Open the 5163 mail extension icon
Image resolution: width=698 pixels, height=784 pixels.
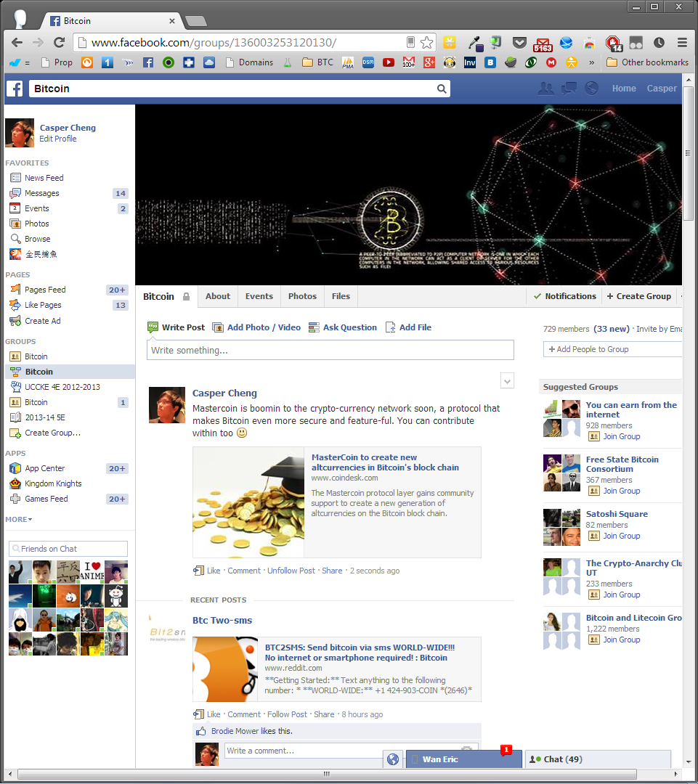pyautogui.click(x=543, y=44)
